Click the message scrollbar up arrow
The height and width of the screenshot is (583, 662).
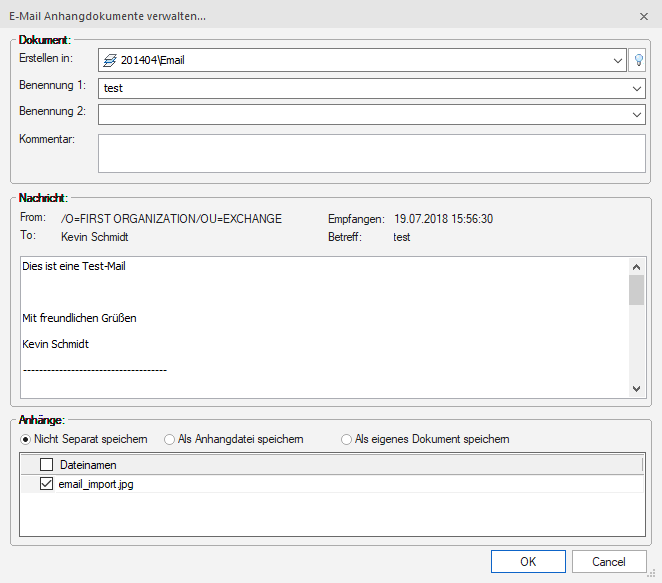636,267
